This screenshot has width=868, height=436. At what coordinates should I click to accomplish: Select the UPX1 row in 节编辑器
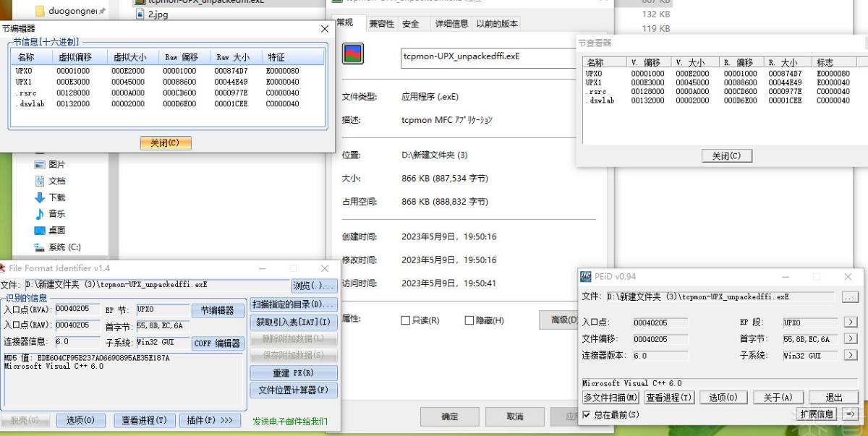click(x=169, y=82)
